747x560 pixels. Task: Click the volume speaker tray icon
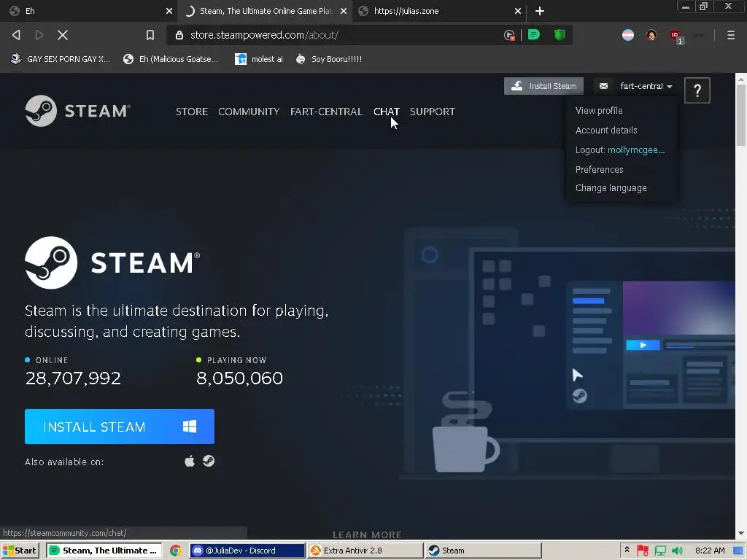[677, 551]
